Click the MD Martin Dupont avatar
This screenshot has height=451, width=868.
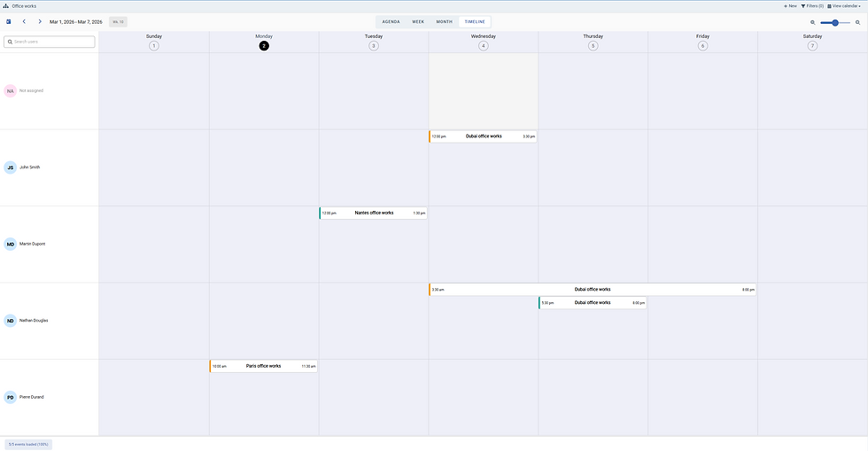[x=10, y=245]
